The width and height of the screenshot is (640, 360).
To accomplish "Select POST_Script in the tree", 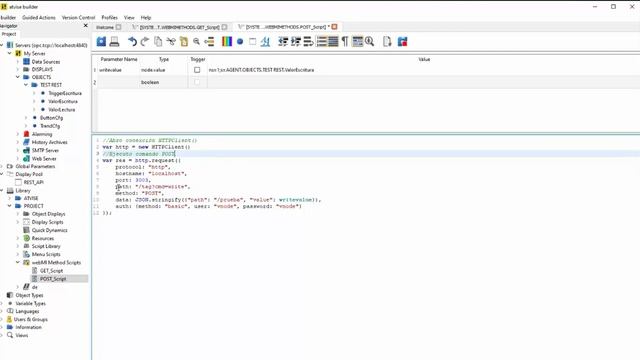I will click(53, 279).
